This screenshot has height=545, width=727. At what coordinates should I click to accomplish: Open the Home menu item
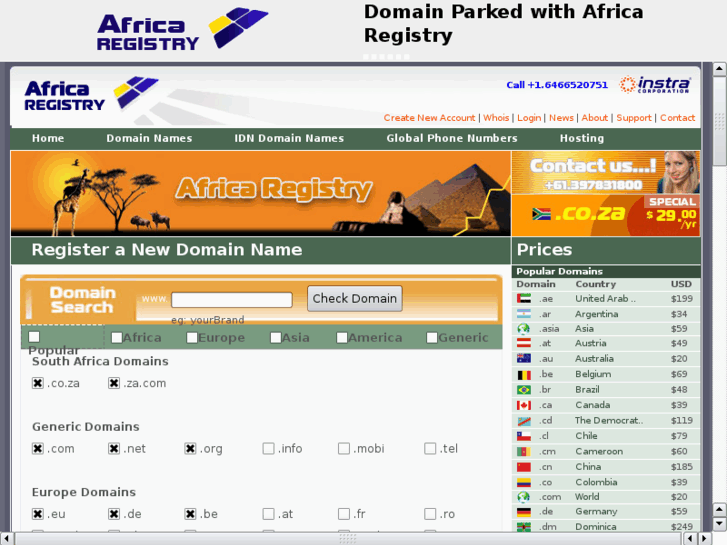coord(48,138)
